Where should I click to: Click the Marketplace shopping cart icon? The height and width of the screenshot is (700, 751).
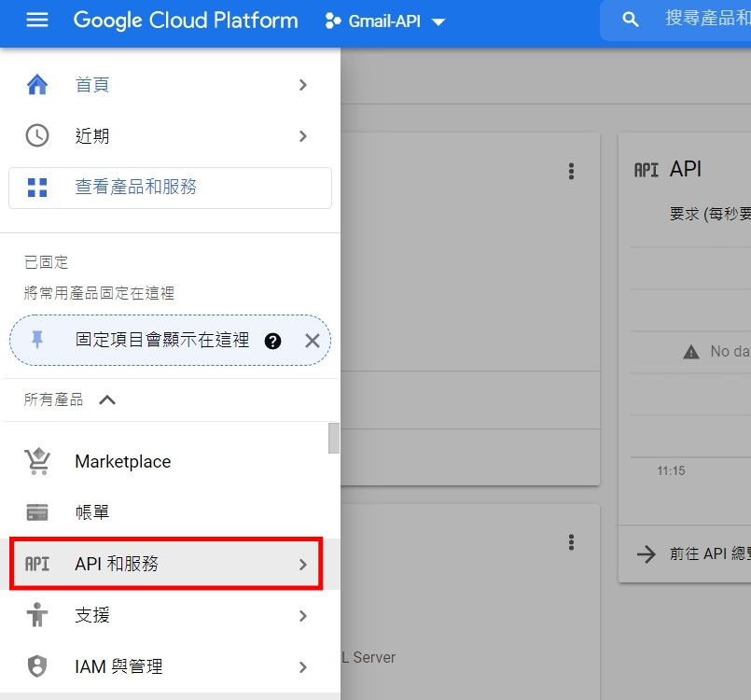point(37,461)
